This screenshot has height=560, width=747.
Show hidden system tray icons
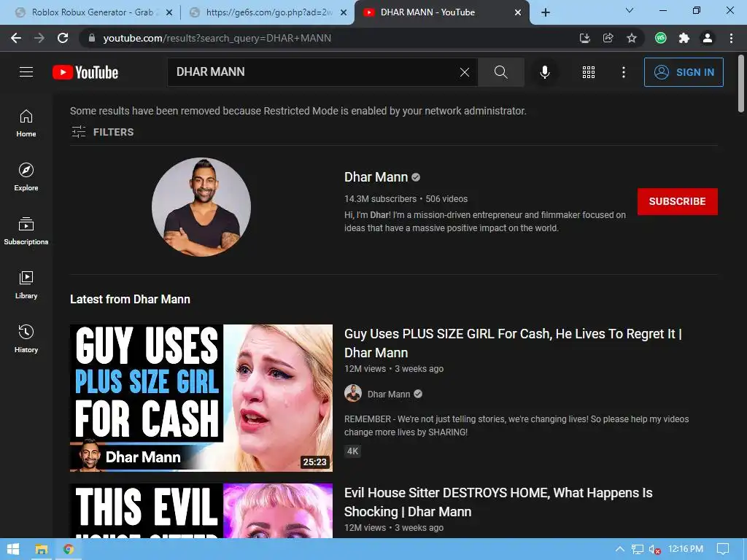coord(620,549)
